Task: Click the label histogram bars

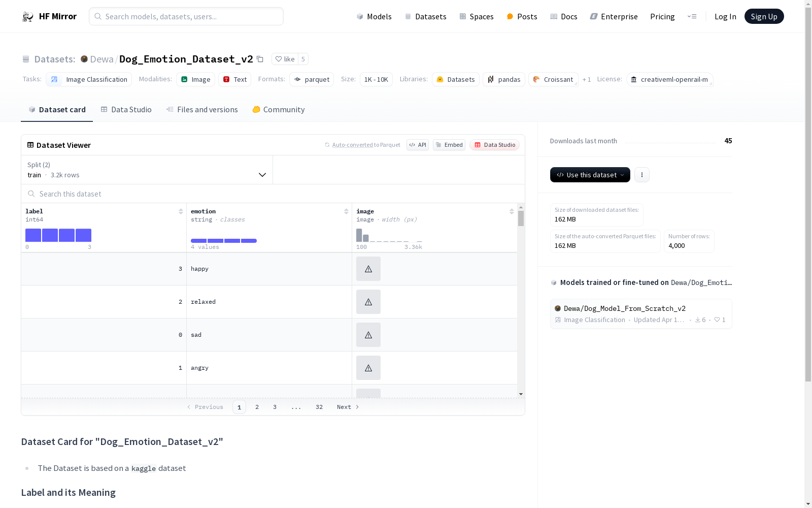Action: pos(58,235)
